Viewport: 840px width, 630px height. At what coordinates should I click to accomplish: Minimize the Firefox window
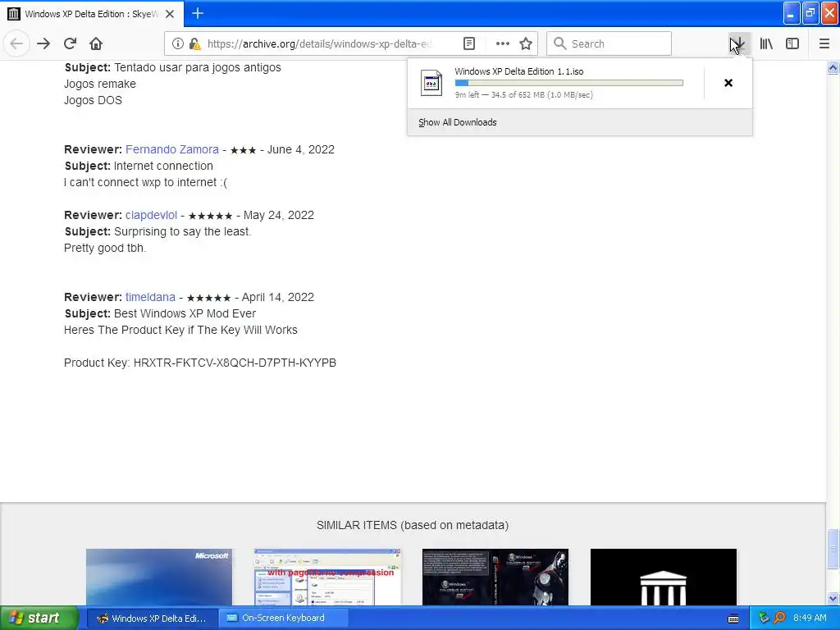792,13
